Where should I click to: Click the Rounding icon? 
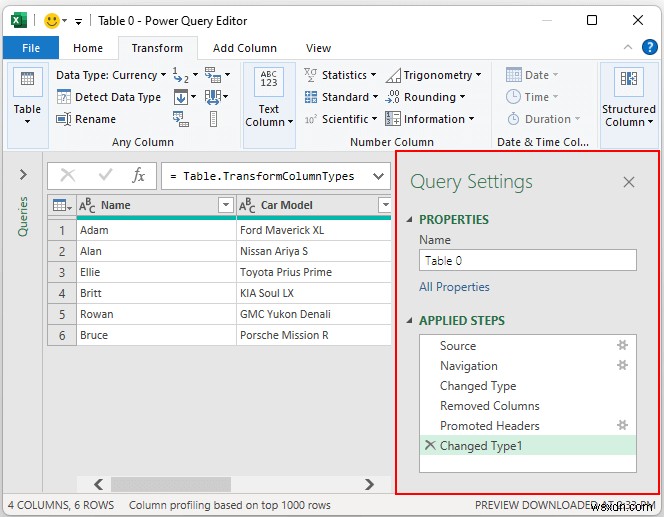coord(392,97)
